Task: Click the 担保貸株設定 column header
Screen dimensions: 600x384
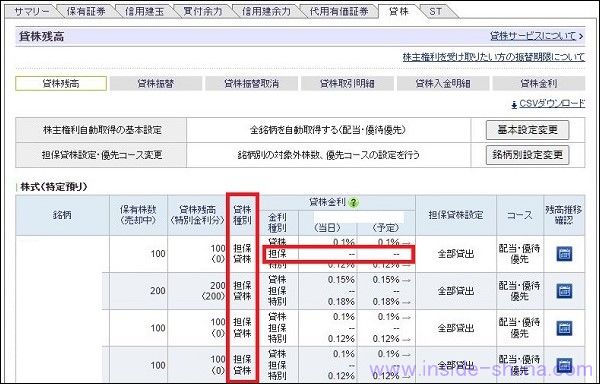Action: [456, 215]
